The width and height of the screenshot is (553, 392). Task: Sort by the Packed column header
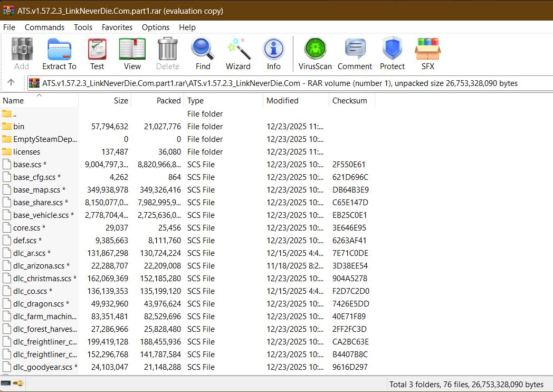(x=168, y=101)
